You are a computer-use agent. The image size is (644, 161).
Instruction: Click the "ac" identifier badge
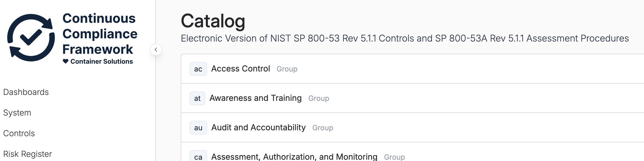tap(198, 69)
